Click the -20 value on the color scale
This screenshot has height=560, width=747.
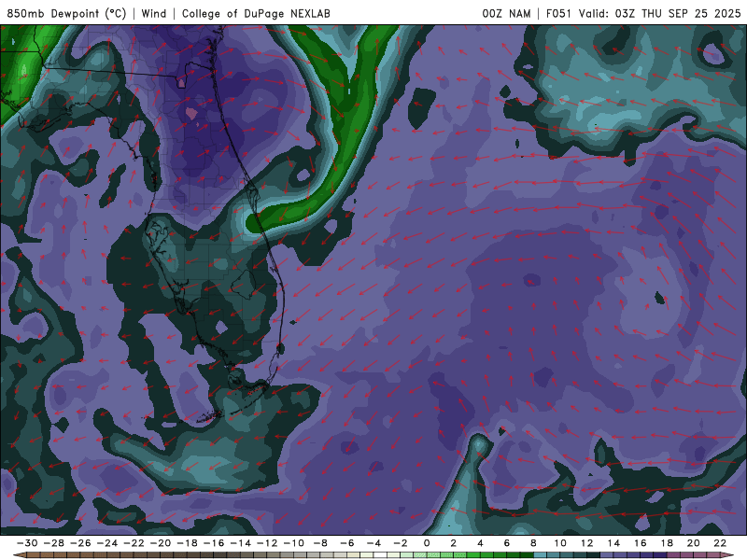161,543
